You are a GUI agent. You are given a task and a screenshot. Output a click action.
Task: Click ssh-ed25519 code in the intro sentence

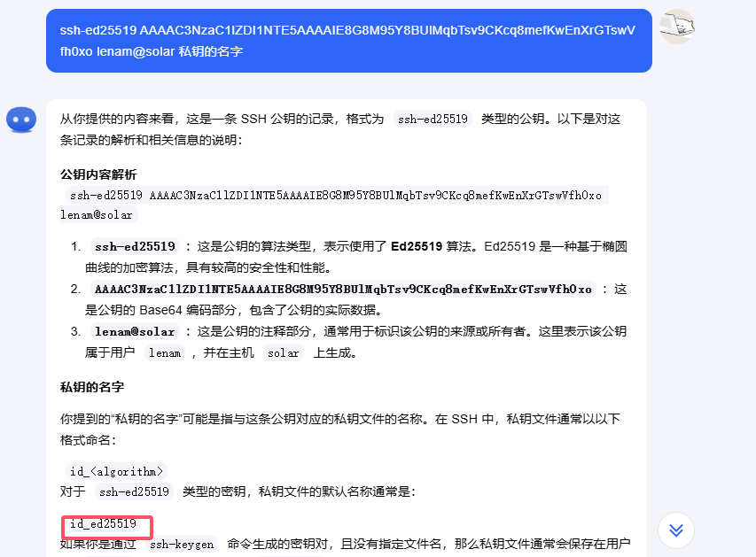(x=433, y=119)
